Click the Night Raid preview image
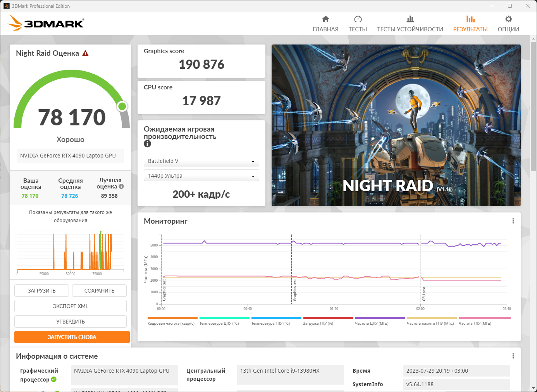This screenshot has height=392, width=537. coord(396,125)
